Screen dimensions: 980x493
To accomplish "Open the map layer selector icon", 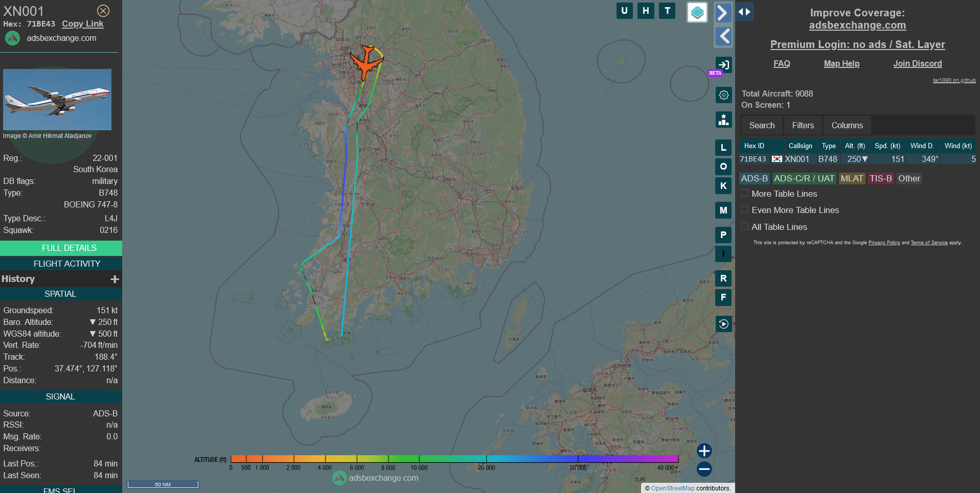I will click(697, 12).
